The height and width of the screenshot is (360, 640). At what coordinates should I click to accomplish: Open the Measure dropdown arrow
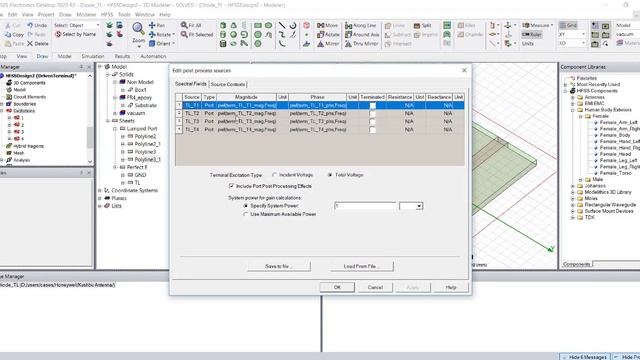tap(552, 25)
